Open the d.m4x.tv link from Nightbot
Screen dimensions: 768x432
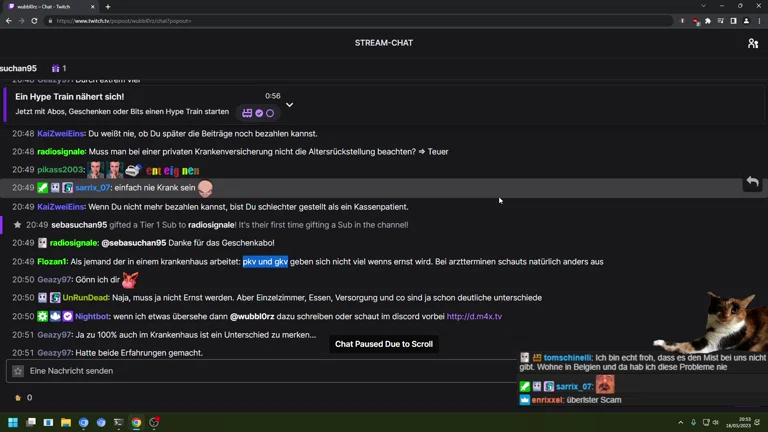coord(474,316)
